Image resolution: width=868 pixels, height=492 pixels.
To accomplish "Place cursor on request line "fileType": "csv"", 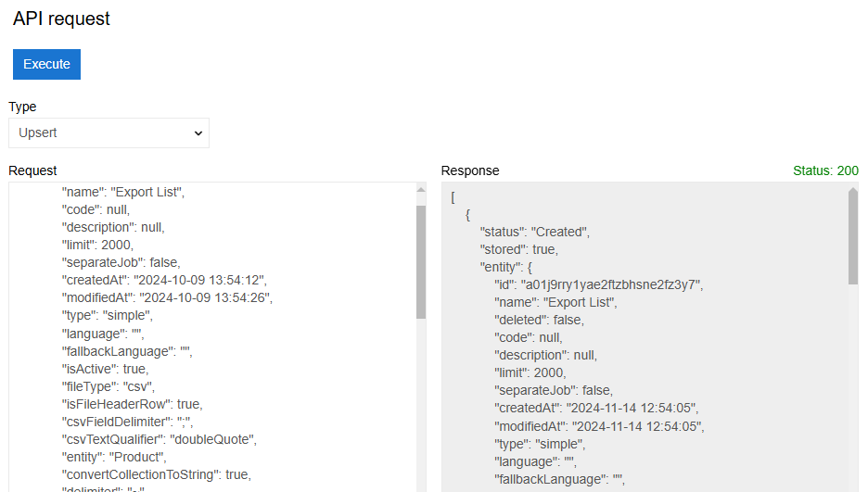I will coord(108,386).
